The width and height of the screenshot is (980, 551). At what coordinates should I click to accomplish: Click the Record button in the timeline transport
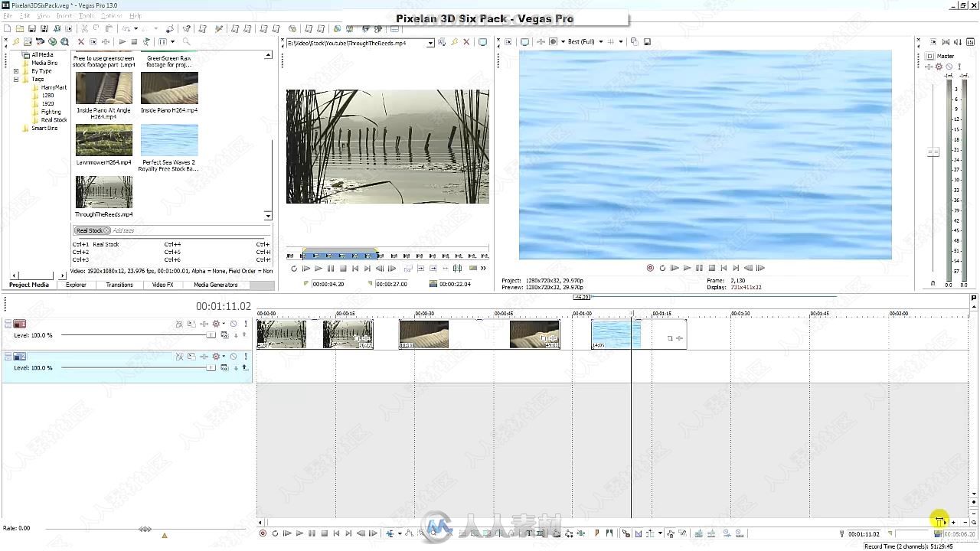pyautogui.click(x=263, y=533)
